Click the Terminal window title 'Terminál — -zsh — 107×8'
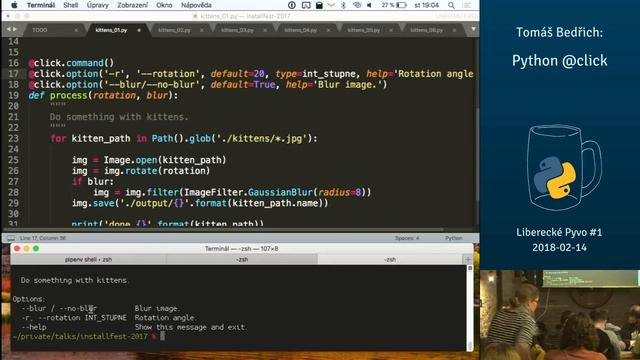This screenshot has width=640, height=360. click(241, 249)
